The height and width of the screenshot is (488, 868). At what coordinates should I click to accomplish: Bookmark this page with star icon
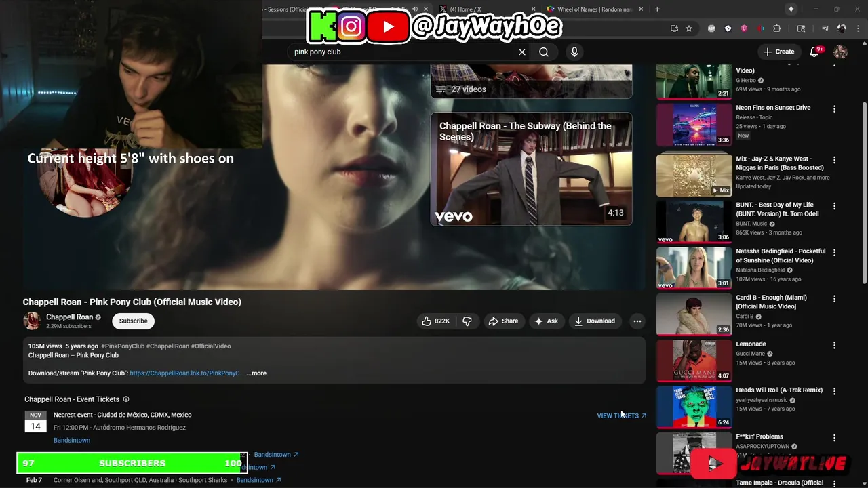point(689,28)
